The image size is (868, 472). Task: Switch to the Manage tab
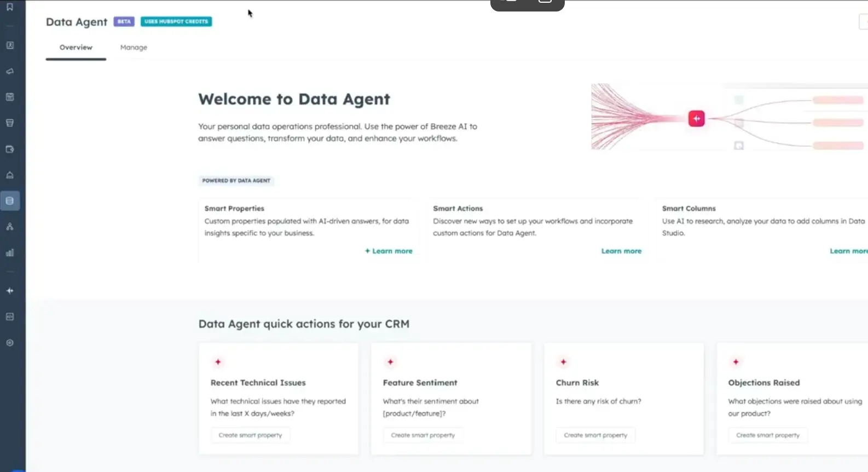coord(134,48)
